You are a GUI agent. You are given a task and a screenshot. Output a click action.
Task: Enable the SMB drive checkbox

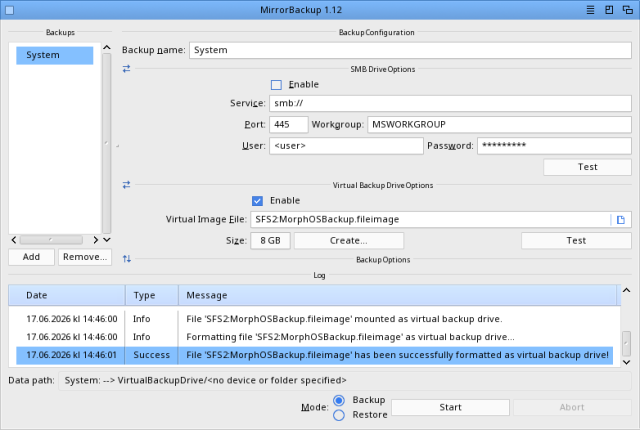click(276, 85)
